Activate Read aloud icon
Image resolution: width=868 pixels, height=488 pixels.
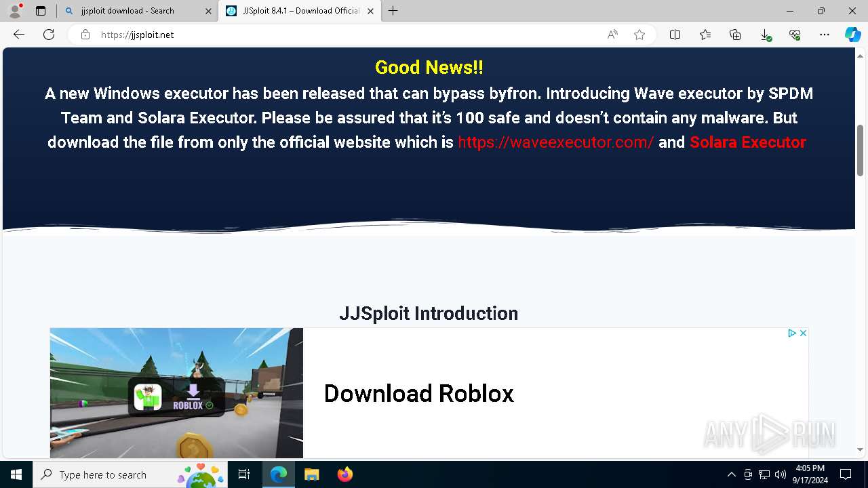point(612,35)
